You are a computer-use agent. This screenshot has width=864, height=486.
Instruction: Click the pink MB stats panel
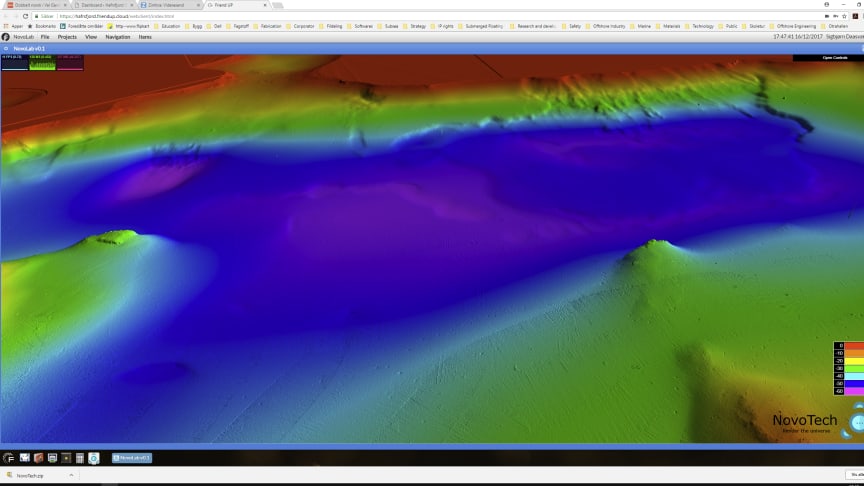click(70, 62)
